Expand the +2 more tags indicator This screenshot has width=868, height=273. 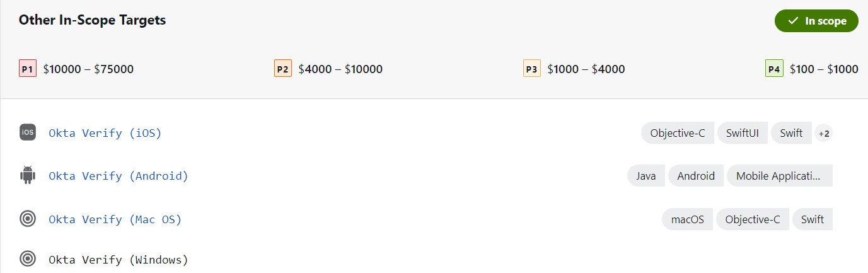coord(824,133)
